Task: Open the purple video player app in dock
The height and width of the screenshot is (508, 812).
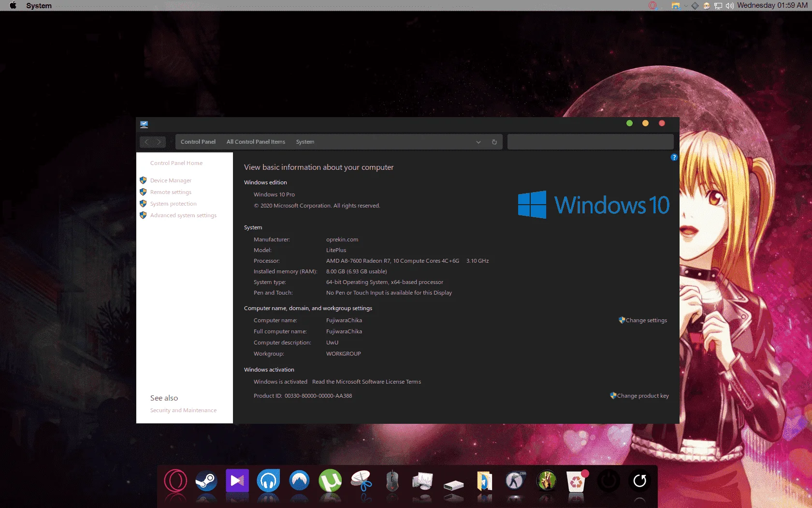Action: 237,481
